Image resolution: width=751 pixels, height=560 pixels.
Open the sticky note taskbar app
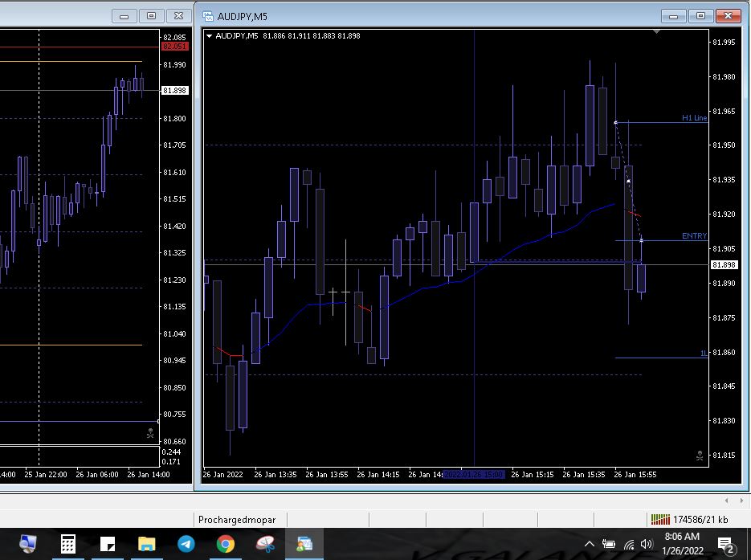[108, 544]
